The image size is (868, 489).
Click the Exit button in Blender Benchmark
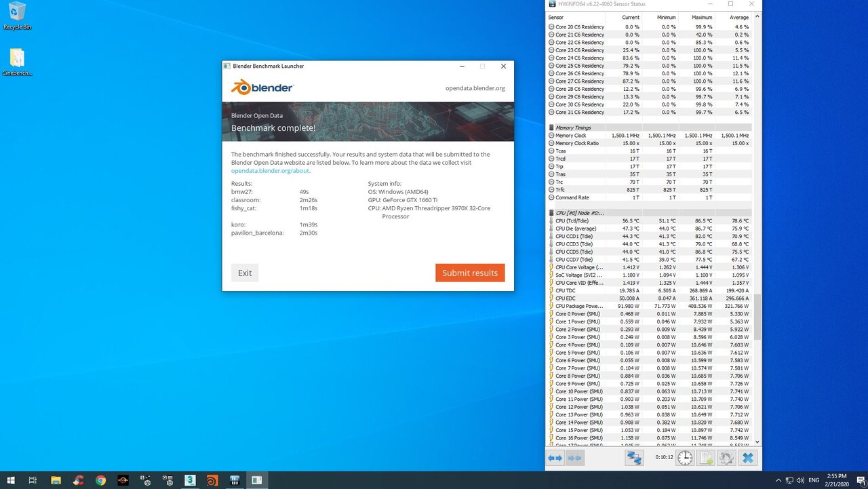pos(245,273)
